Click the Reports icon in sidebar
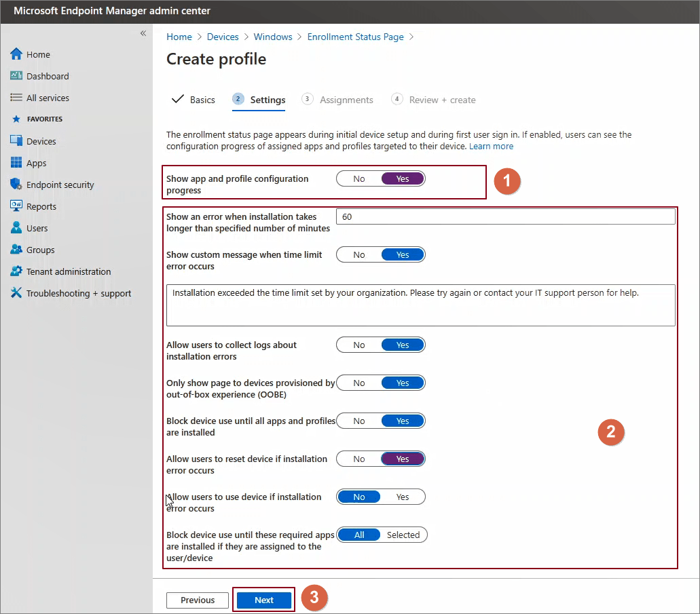 (x=16, y=206)
